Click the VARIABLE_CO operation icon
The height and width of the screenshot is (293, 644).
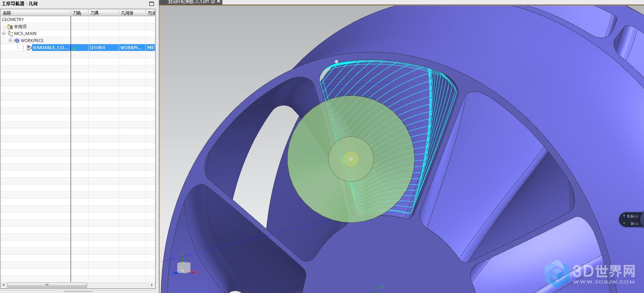(29, 47)
